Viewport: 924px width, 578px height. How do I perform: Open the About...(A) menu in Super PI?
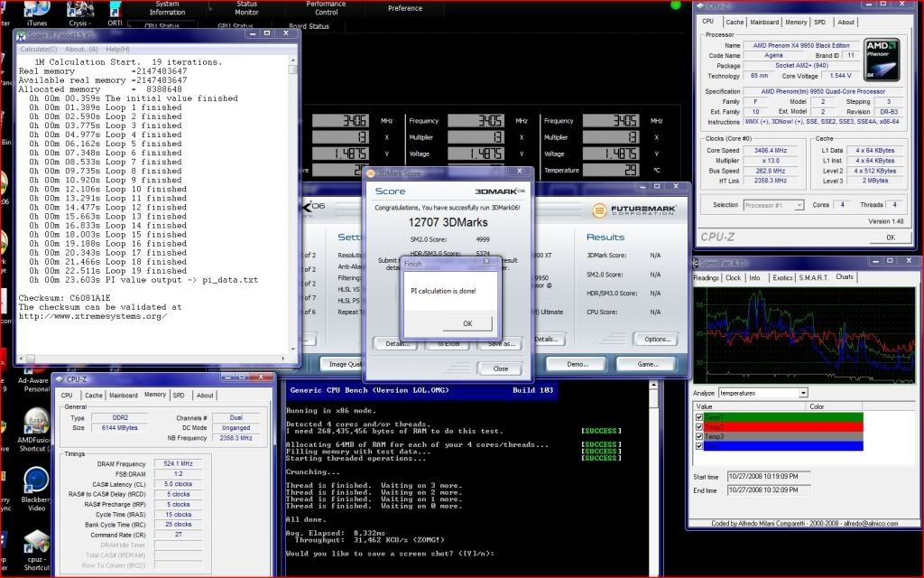tap(81, 50)
